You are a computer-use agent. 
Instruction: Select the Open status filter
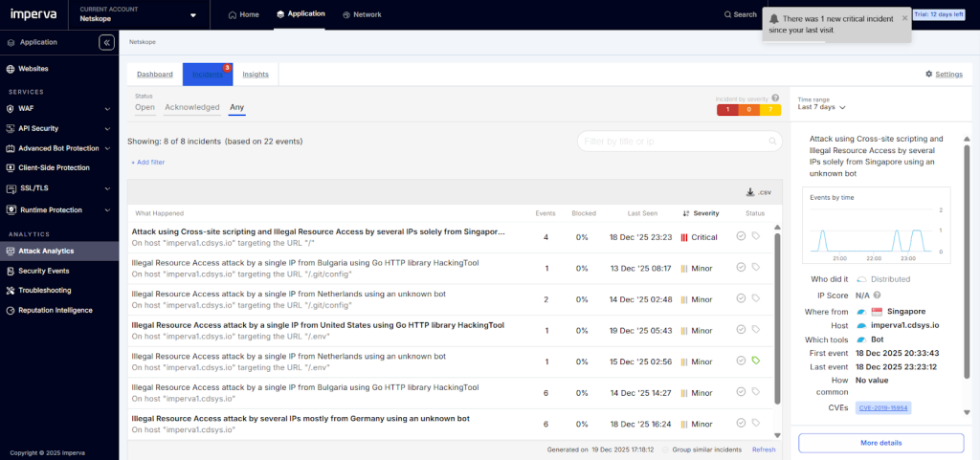tap(145, 107)
